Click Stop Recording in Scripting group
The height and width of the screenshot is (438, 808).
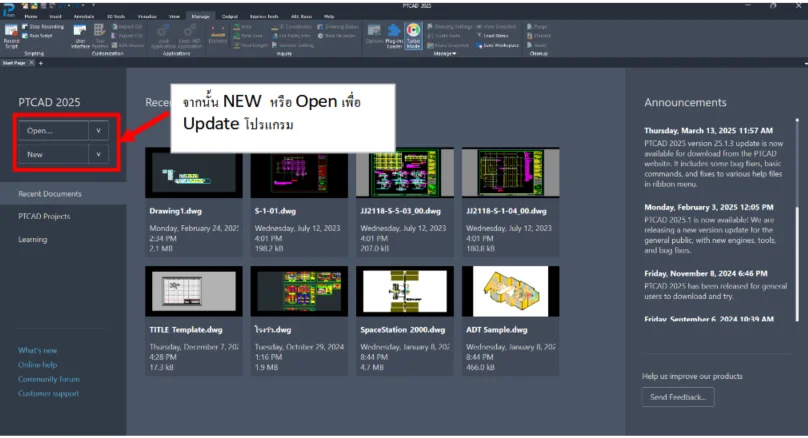click(43, 27)
